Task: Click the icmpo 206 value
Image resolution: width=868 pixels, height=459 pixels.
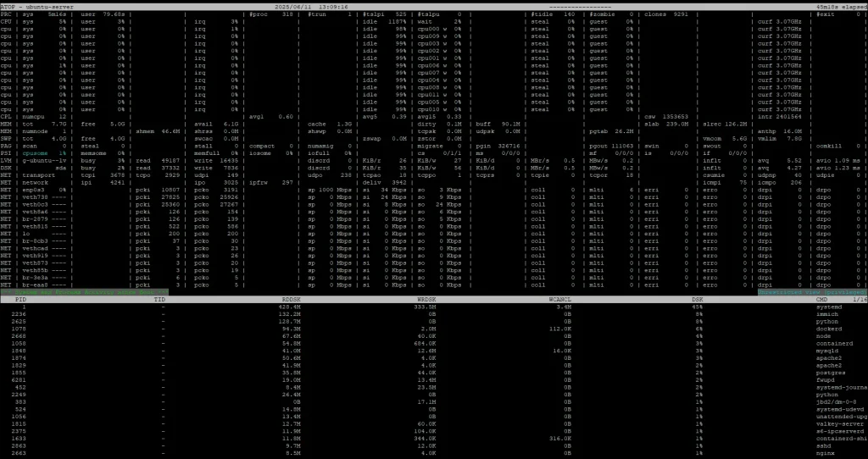Action: [780, 182]
